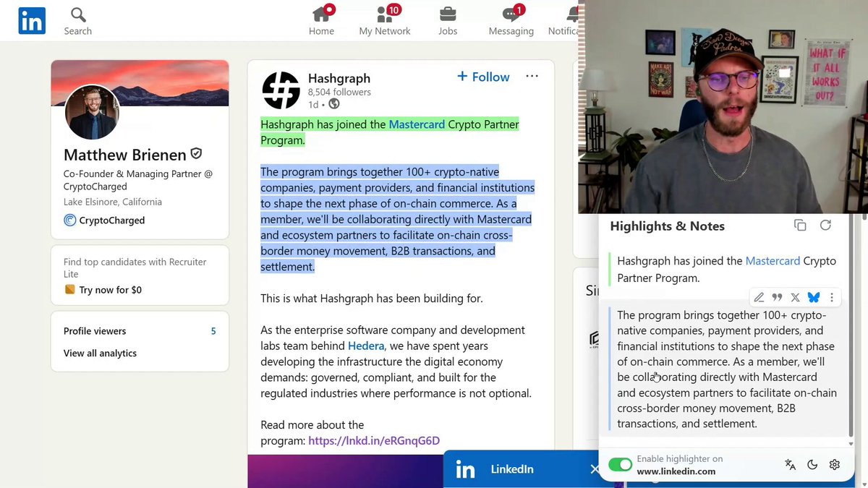Open the Search magnifier
The image size is (868, 488).
[78, 21]
